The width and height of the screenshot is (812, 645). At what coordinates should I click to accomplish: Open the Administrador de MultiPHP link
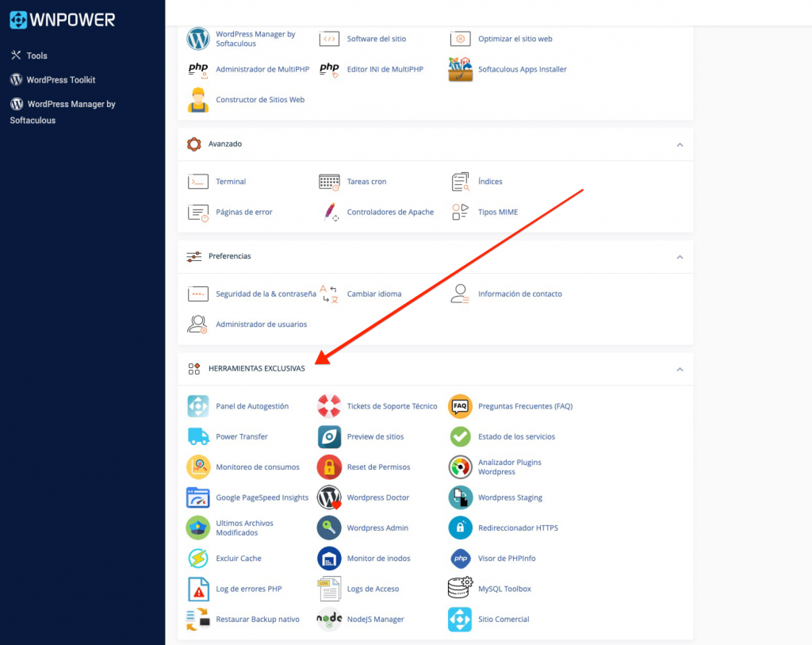[x=262, y=70]
